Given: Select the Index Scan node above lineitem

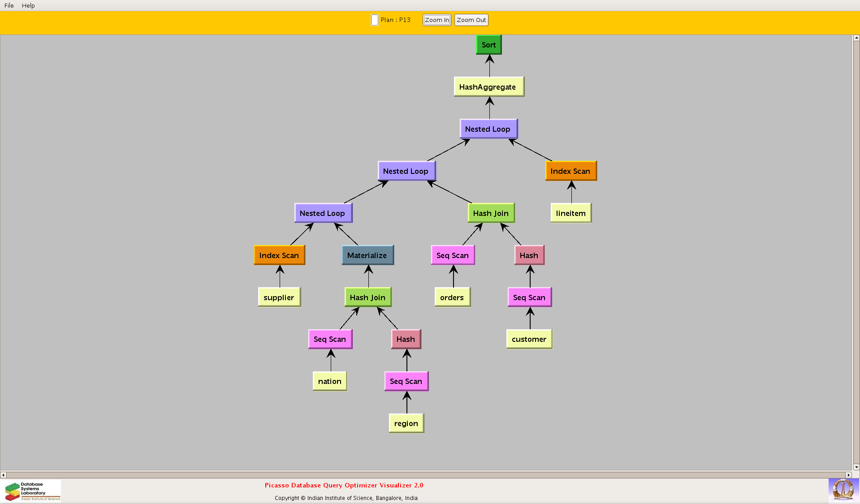Looking at the screenshot, I should 570,171.
